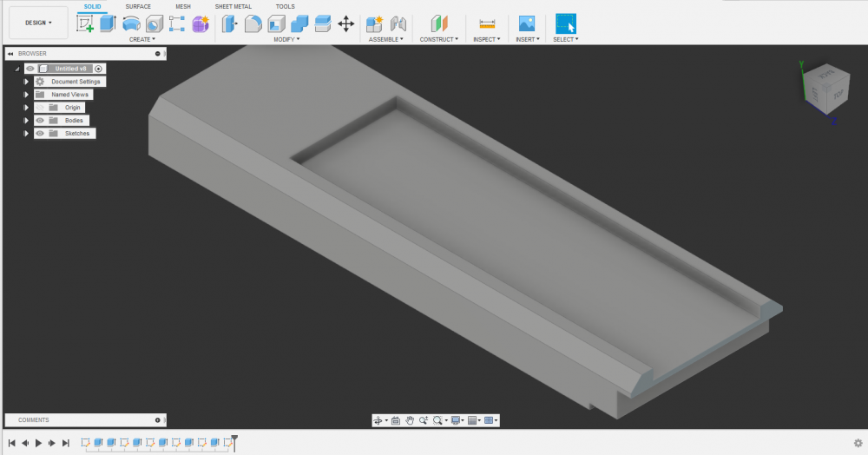Switch to the TOOLS tab
This screenshot has height=455, width=868.
click(285, 7)
